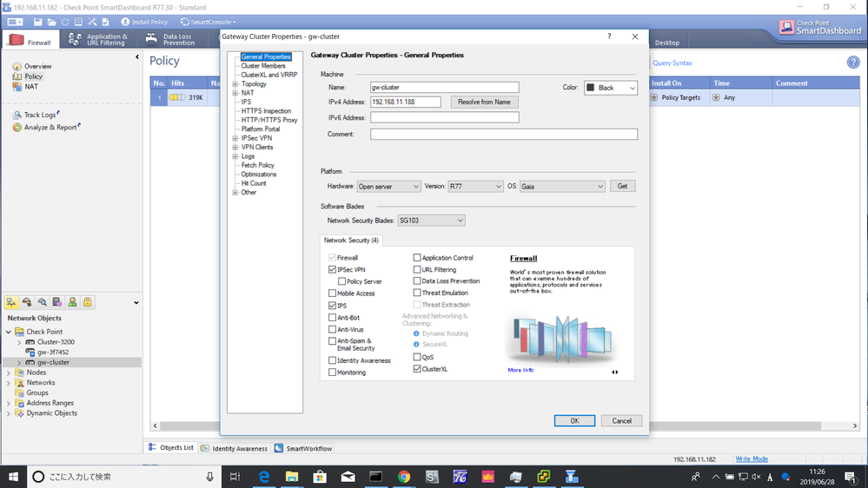
Task: Click the Cancel button in dialog
Action: (x=621, y=420)
